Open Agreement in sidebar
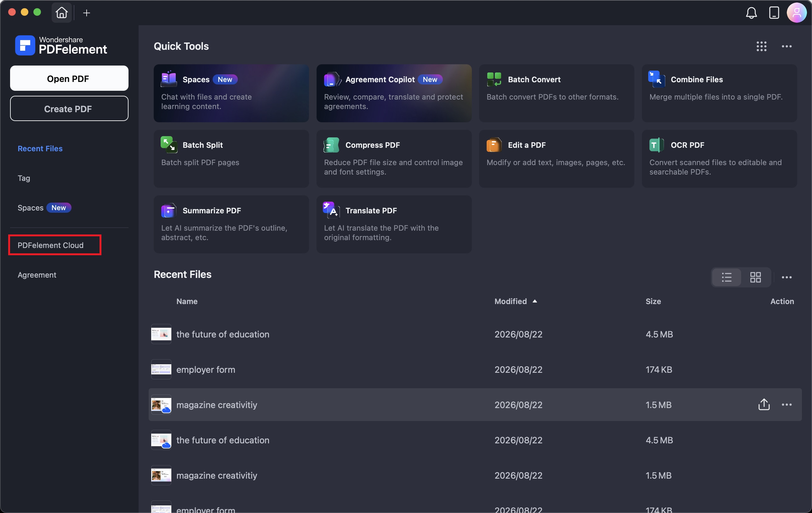Image resolution: width=812 pixels, height=513 pixels. pyautogui.click(x=37, y=275)
